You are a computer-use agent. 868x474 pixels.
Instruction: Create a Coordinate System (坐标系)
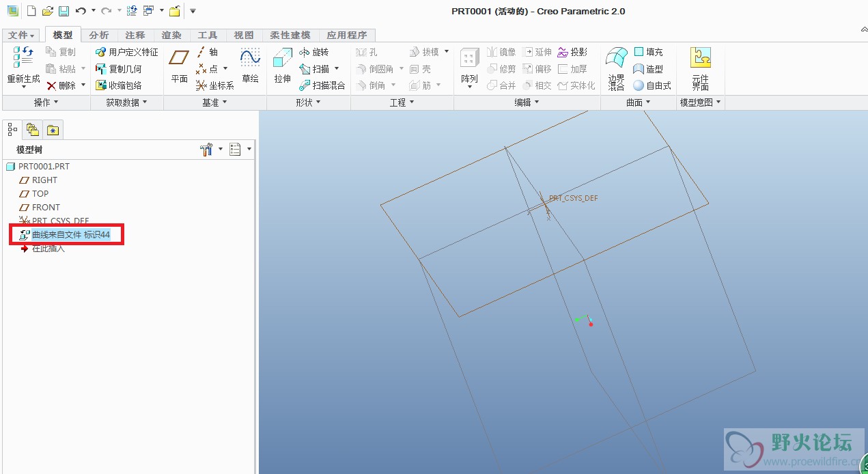coord(215,85)
